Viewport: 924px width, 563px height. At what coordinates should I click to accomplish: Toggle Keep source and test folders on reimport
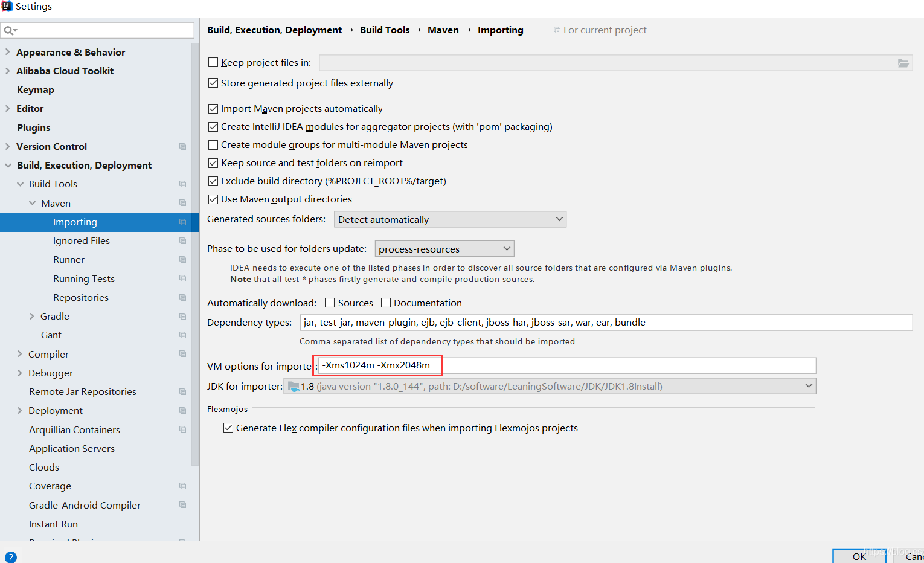[x=213, y=163]
